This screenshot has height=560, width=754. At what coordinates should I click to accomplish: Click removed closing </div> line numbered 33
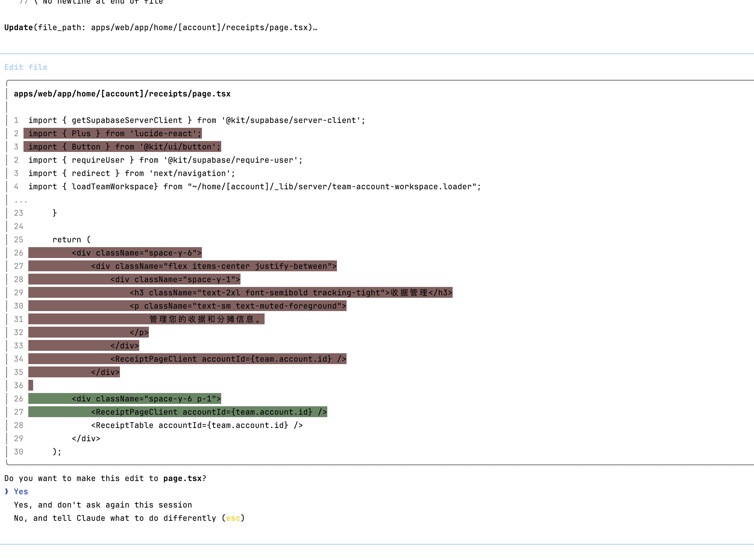coord(84,346)
